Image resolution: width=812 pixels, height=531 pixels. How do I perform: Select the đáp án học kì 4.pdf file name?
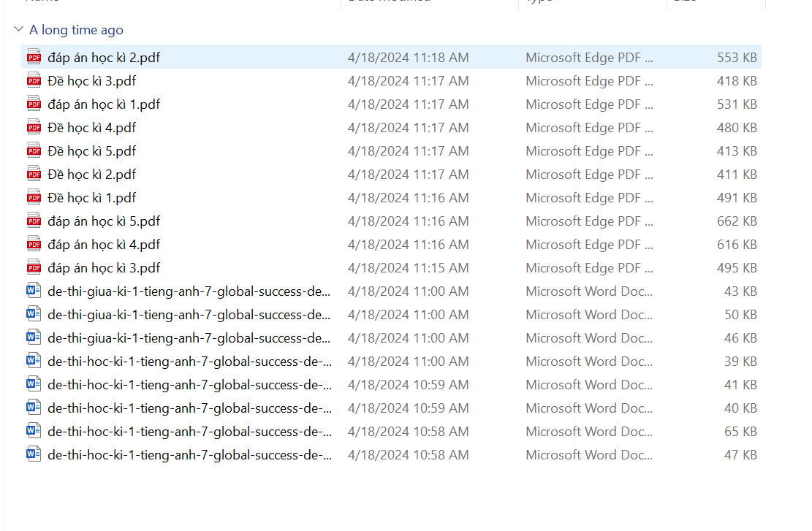coord(104,244)
